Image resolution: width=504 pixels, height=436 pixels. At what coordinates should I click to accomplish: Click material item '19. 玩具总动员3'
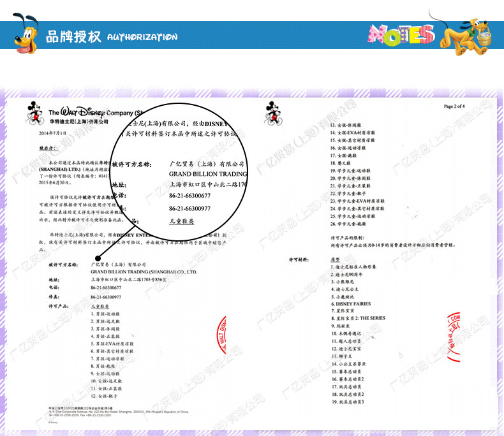pos(348,402)
